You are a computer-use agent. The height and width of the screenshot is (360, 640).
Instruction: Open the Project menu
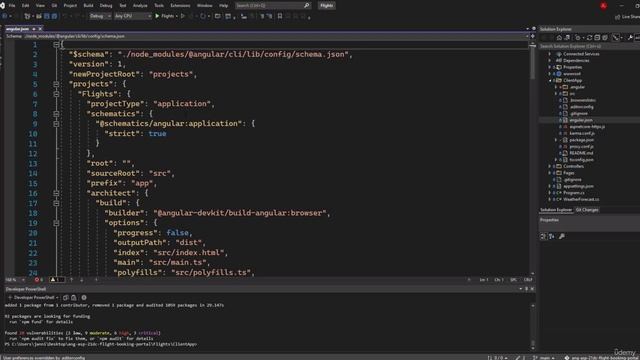(x=70, y=6)
